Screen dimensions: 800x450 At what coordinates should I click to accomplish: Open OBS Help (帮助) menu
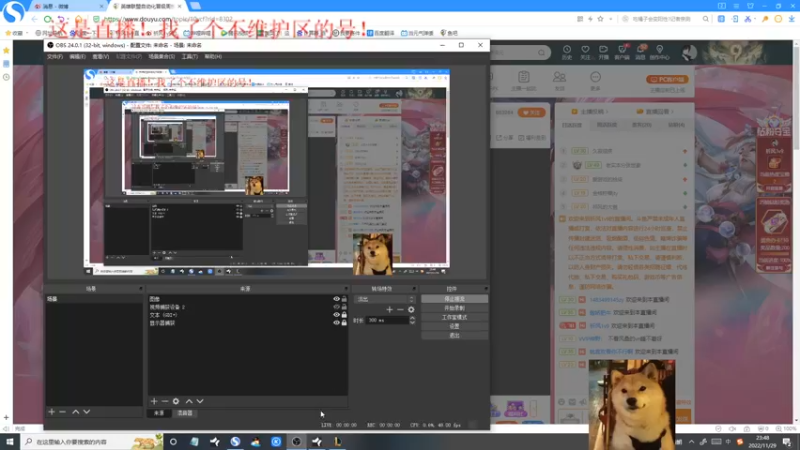pyautogui.click(x=213, y=57)
